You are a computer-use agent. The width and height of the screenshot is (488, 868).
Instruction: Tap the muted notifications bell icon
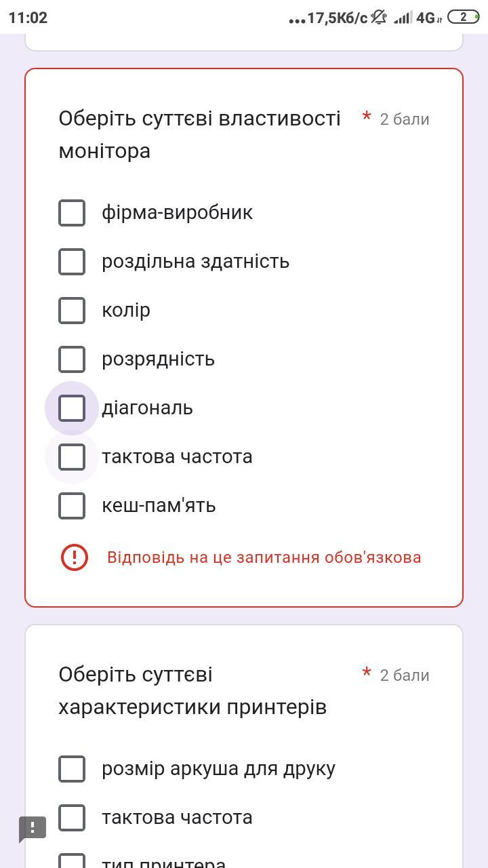[x=379, y=18]
